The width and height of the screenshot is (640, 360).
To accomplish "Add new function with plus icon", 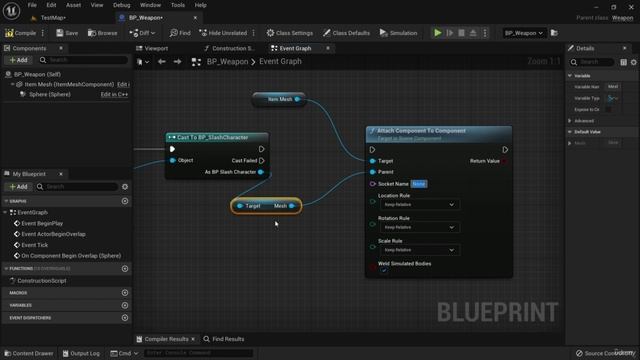I will 125,269.
